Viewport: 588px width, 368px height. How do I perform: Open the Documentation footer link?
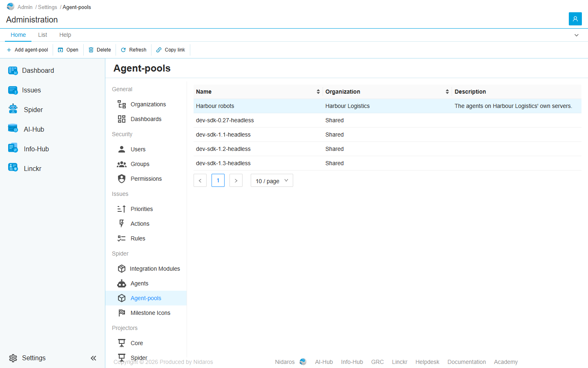467,362
